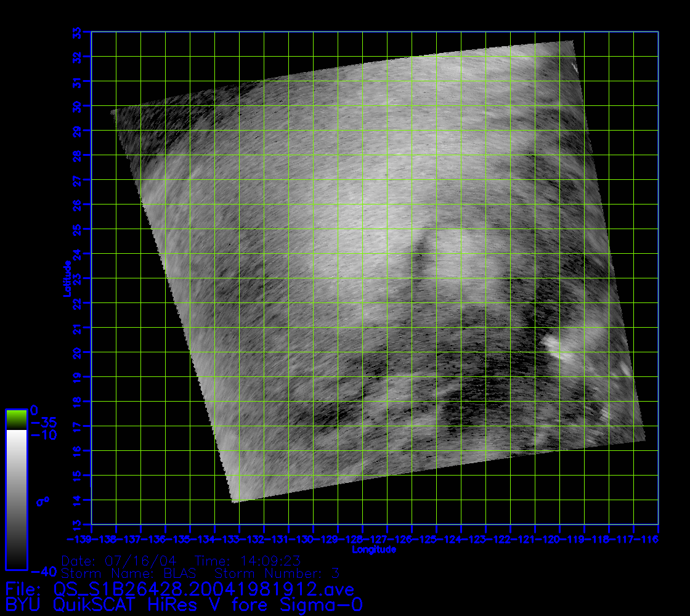Select the Storm Name: BLAS text

tap(129, 573)
